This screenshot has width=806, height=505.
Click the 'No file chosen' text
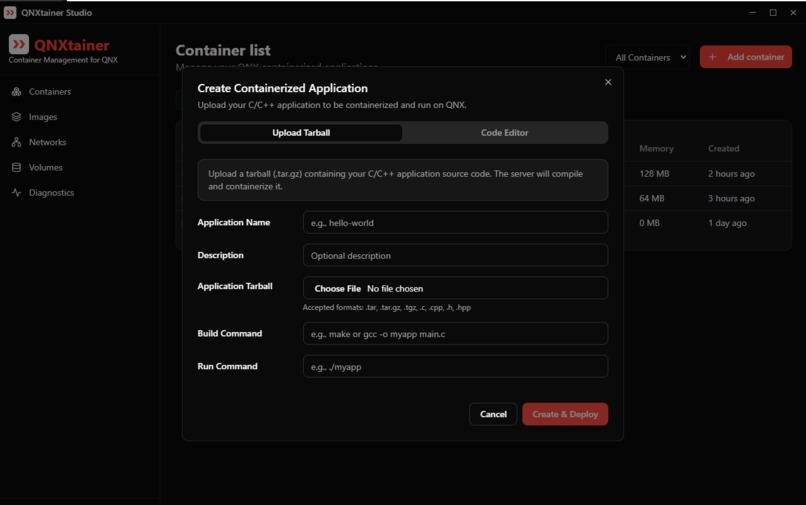point(395,288)
